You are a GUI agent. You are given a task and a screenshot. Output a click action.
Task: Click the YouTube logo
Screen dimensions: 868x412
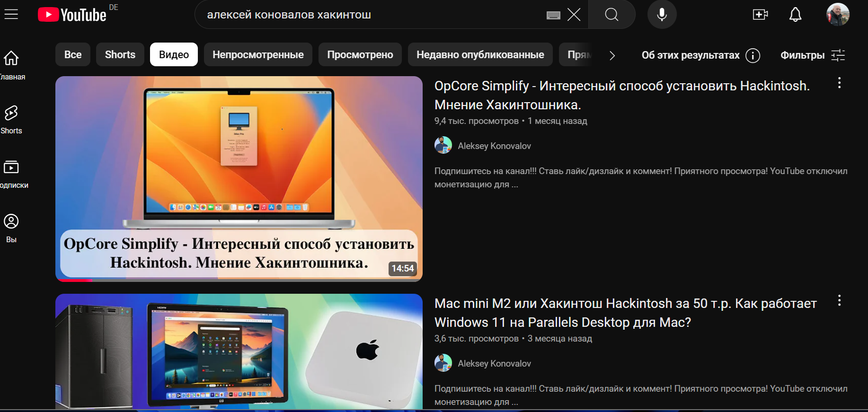(72, 15)
